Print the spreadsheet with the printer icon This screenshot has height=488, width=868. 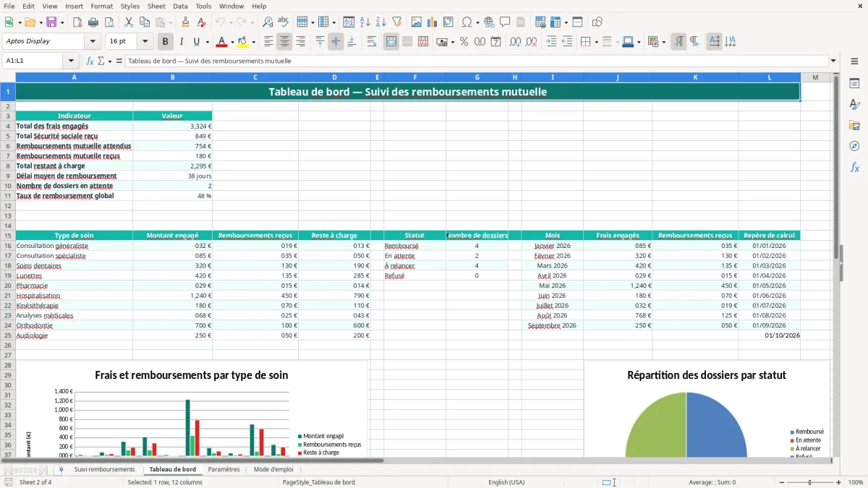click(x=93, y=22)
